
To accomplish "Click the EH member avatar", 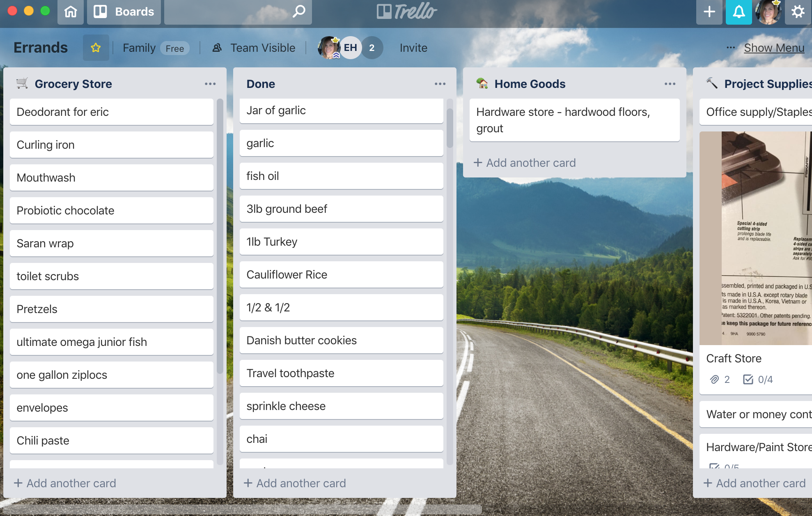I will tap(350, 48).
